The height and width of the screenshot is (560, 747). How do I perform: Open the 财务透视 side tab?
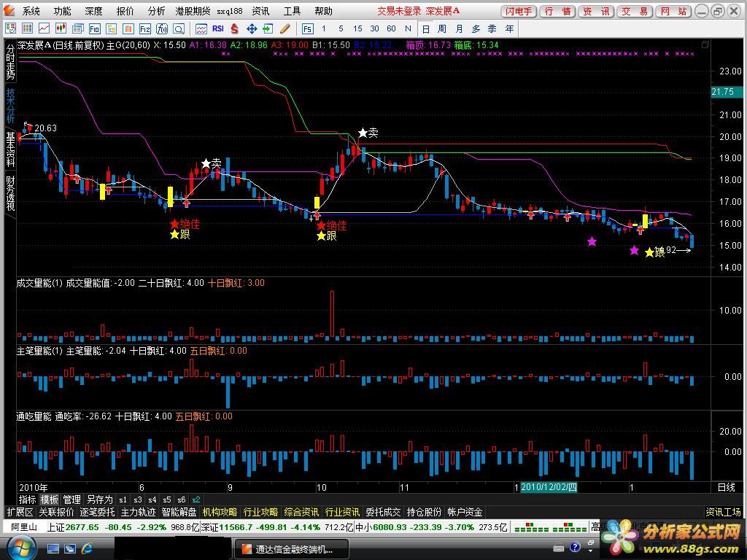(x=10, y=192)
